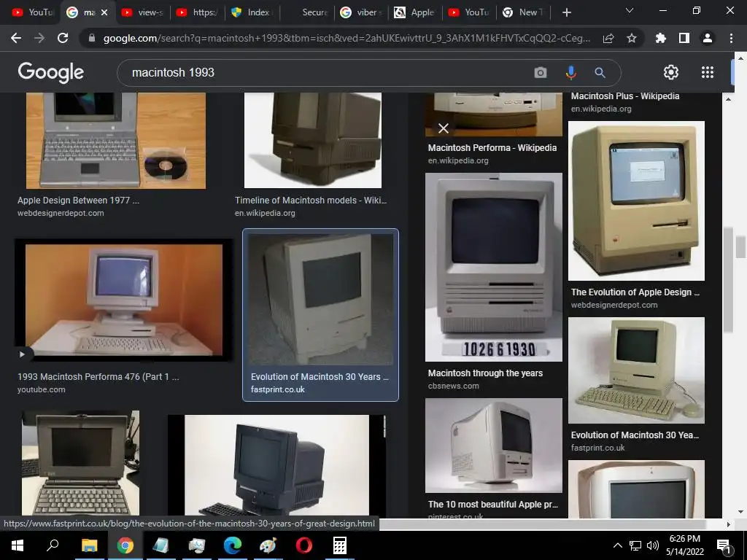Open Chrome three-dot menu
Viewport: 747px width, 560px height.
[731, 38]
